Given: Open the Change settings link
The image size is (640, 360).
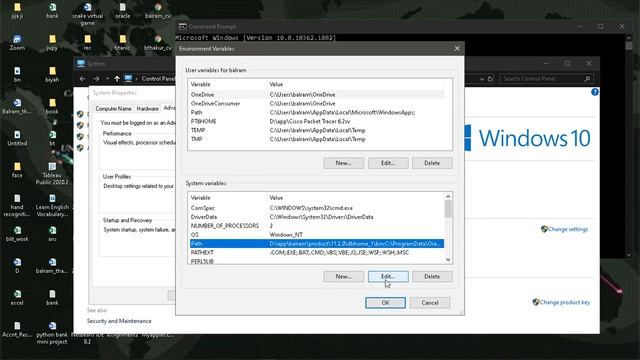Looking at the screenshot, I should pos(568,229).
